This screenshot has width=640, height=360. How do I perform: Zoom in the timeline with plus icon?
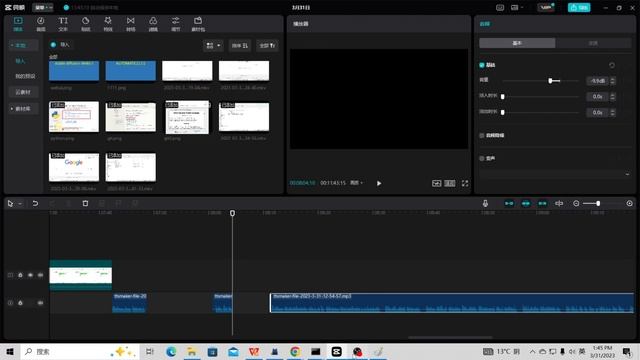coord(629,203)
